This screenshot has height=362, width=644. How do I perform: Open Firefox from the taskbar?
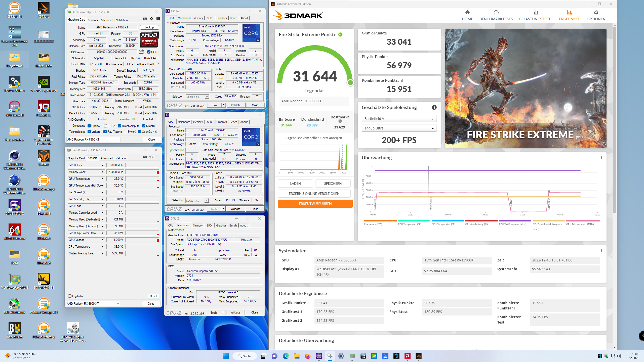[x=308, y=356]
